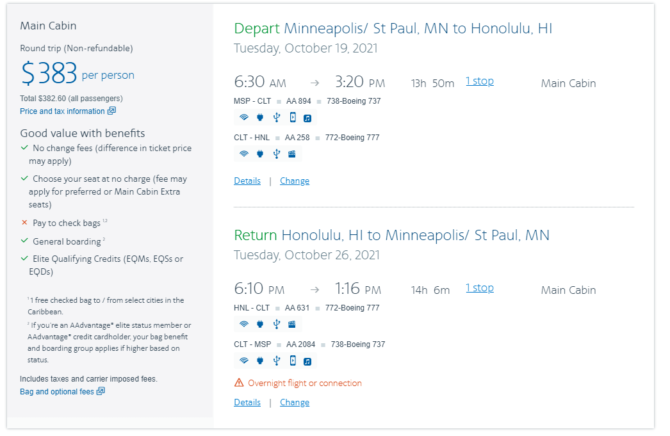
Task: View Details for the departing Minneapolis flight
Action: [x=247, y=181]
